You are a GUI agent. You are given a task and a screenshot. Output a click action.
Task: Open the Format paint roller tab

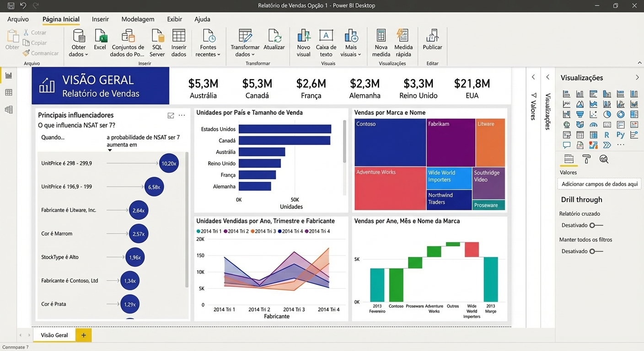[x=586, y=159]
